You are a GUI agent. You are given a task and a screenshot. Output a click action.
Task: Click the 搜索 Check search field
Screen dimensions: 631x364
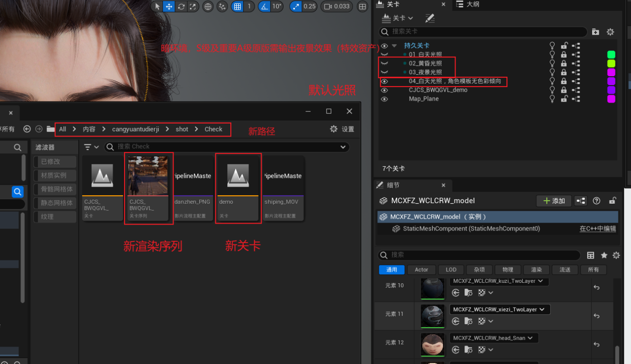[224, 147]
